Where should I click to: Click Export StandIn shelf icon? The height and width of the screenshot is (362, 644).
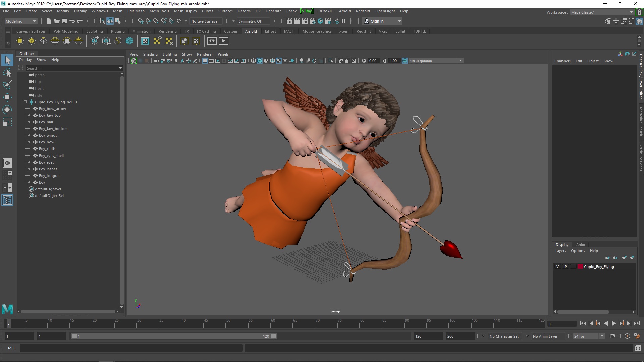tap(106, 41)
